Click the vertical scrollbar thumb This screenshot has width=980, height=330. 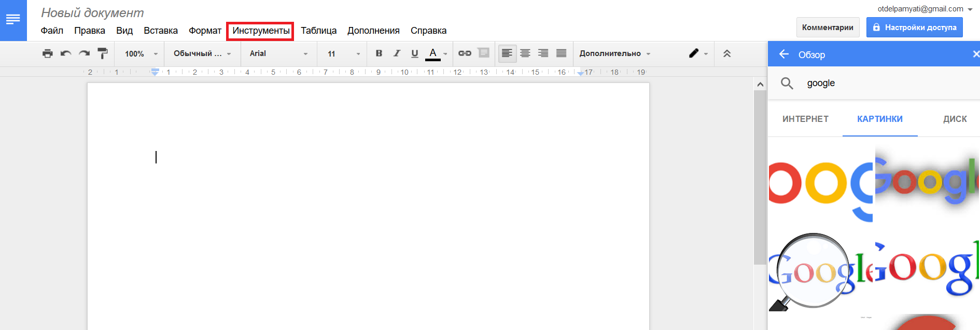[x=760, y=177]
